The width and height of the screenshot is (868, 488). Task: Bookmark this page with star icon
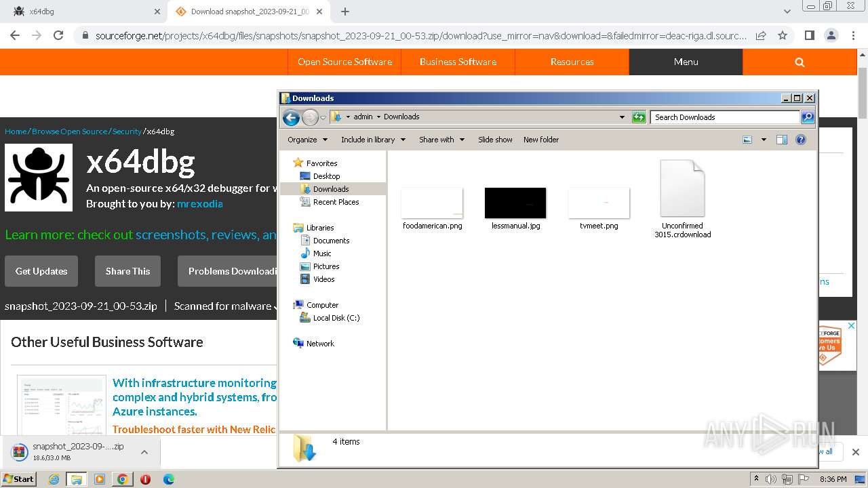click(x=783, y=35)
